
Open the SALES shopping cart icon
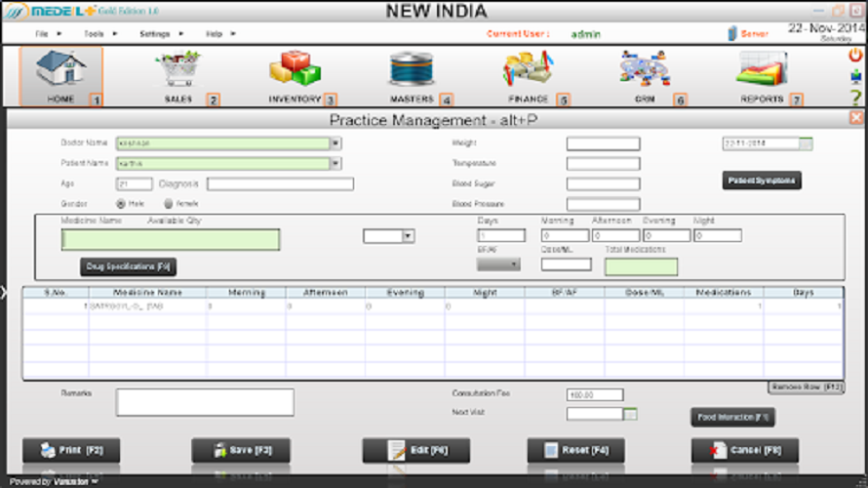click(178, 68)
